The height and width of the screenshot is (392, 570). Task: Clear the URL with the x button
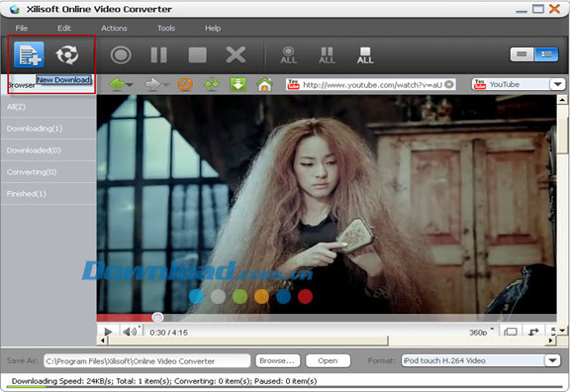[449, 84]
